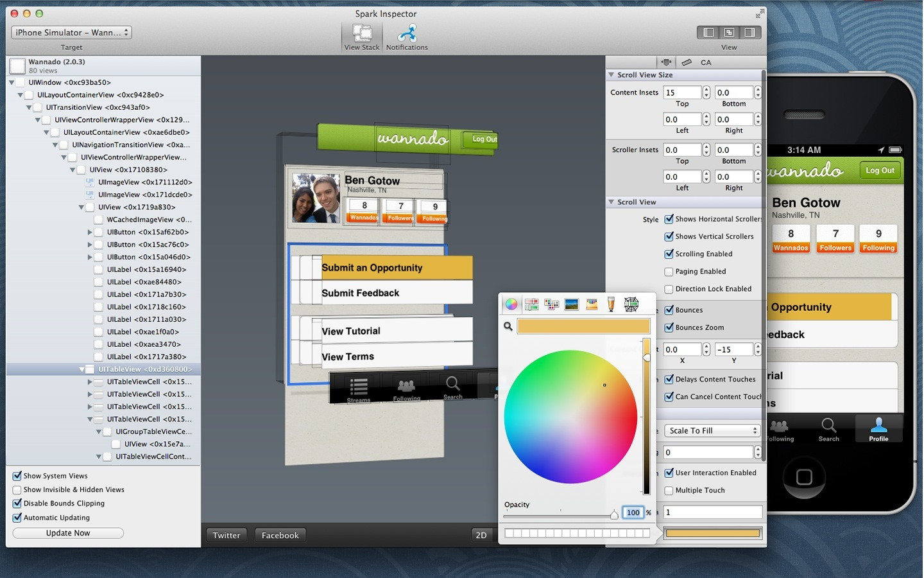Image resolution: width=924 pixels, height=578 pixels.
Task: Open the iPhone Simulator target dropdown
Action: click(71, 32)
